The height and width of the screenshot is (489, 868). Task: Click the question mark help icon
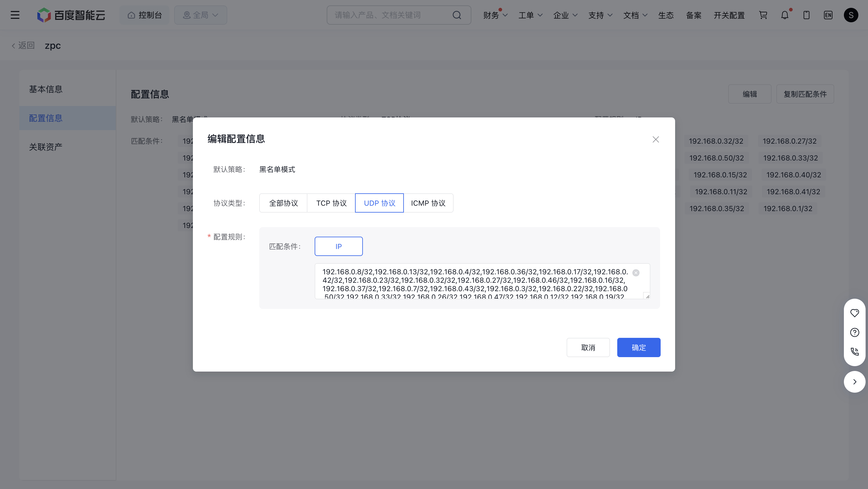coord(854,332)
